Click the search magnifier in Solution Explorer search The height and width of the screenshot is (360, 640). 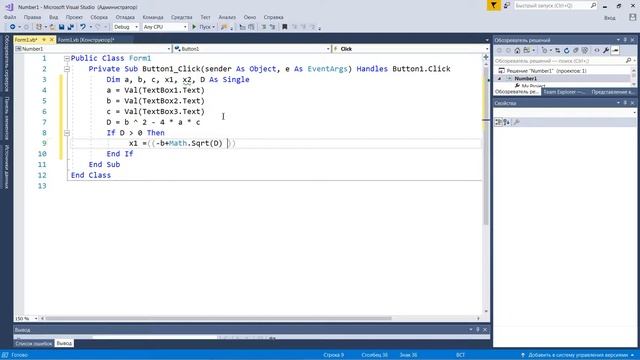628,60
